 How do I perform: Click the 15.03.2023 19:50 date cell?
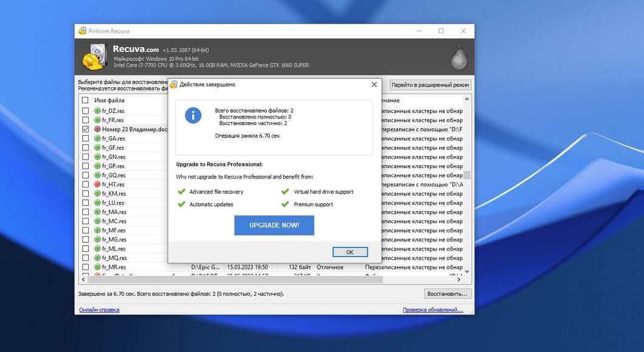(247, 267)
